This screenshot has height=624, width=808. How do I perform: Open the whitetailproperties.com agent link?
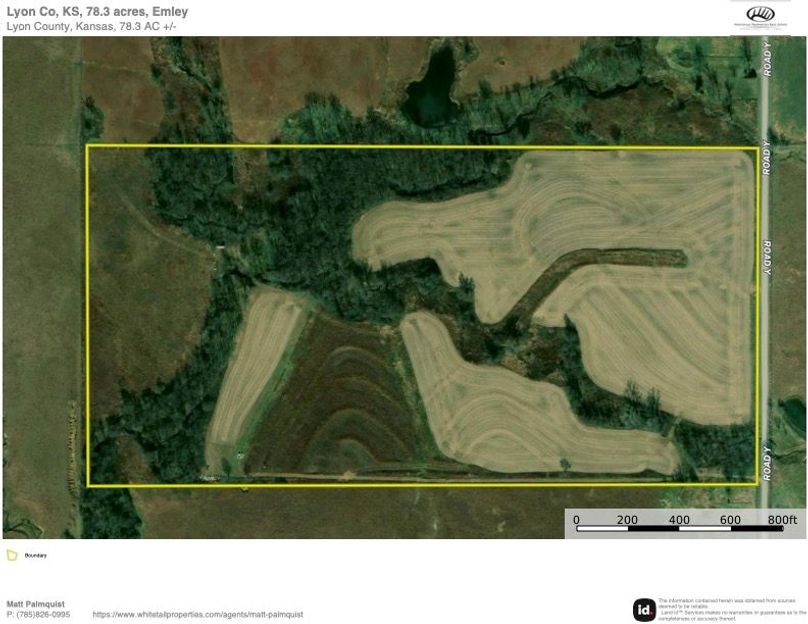[x=197, y=614]
